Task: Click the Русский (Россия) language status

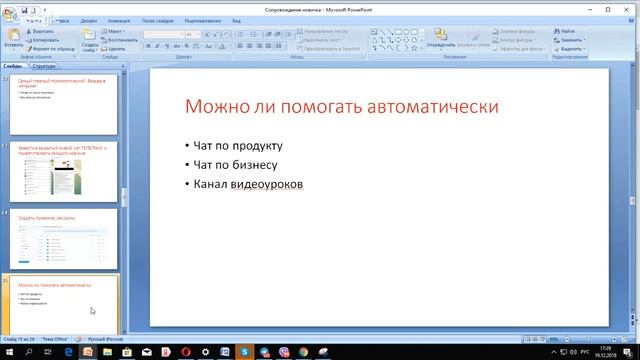Action: (x=105, y=339)
